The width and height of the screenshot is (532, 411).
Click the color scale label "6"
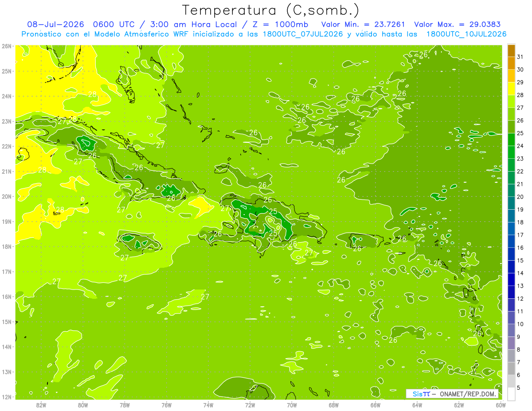pos(518,375)
